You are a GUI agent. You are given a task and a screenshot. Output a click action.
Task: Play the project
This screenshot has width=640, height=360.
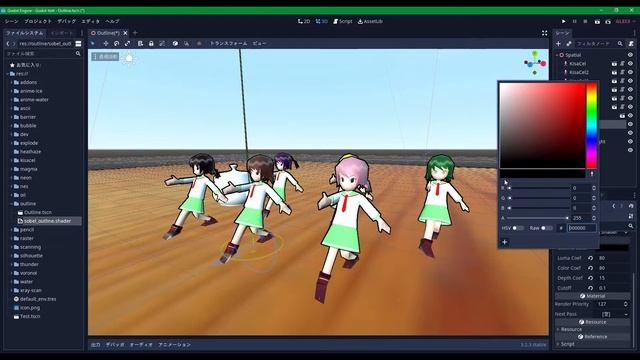coord(564,21)
